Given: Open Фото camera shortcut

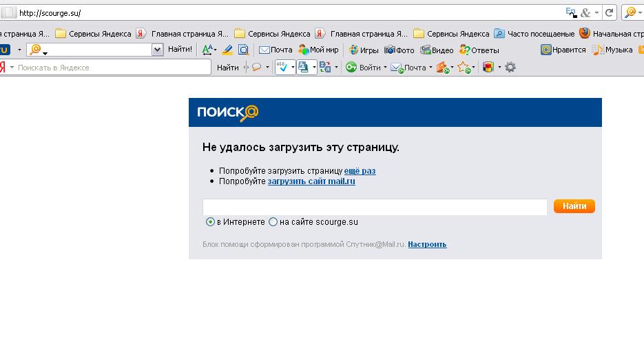Looking at the screenshot, I should (399, 50).
